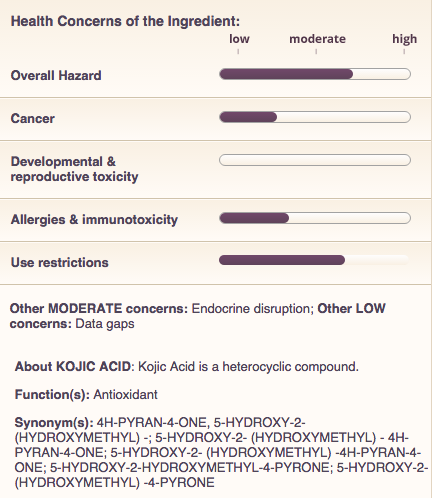Click the 'Health Concerns of the Ingredient' heading
Image resolution: width=432 pixels, height=498 pixels.
125,21
